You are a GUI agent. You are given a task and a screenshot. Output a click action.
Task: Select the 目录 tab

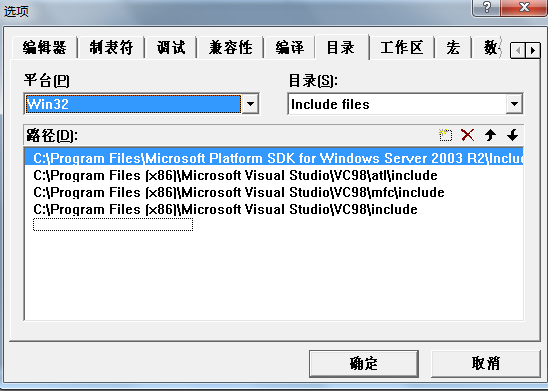(x=341, y=47)
